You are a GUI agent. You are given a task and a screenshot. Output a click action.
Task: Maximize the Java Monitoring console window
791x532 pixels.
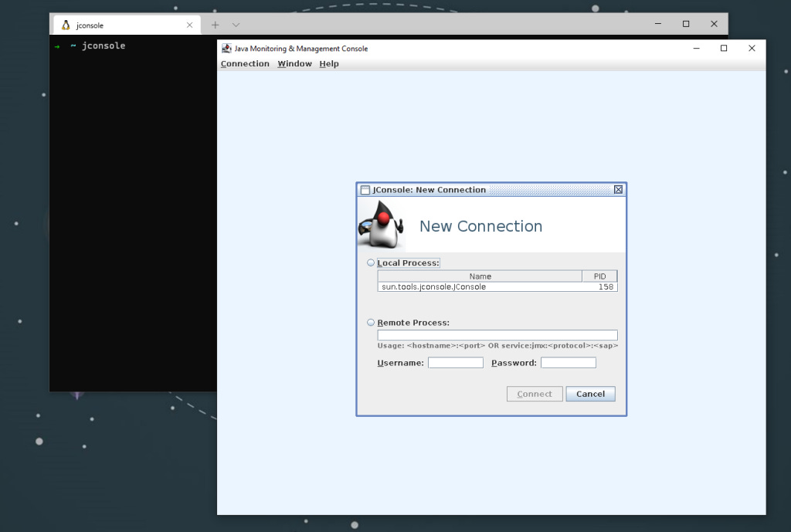(x=723, y=49)
